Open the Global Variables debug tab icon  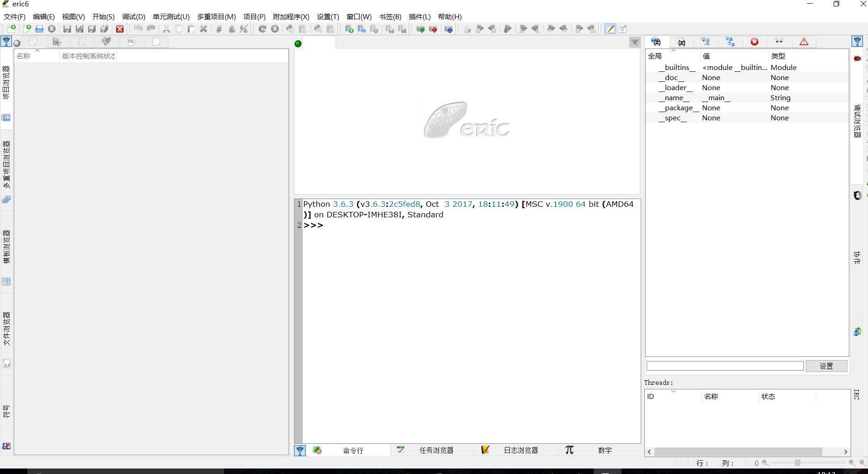coord(656,42)
